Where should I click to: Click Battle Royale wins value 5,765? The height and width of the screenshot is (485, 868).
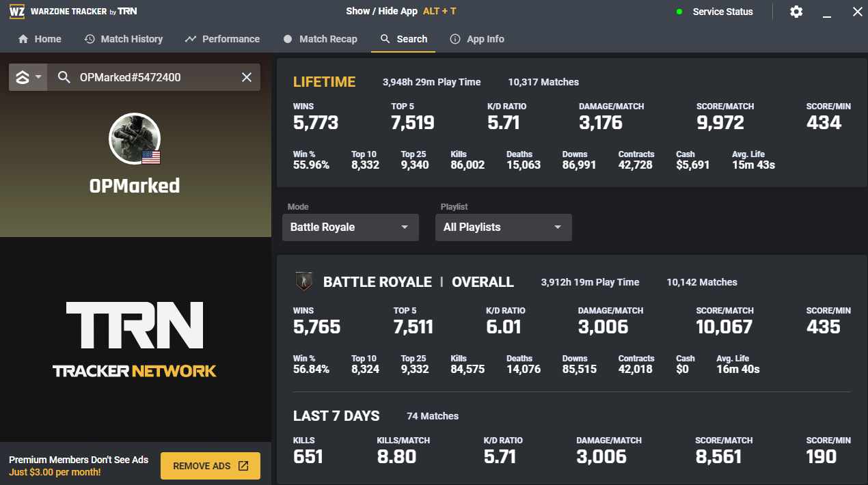317,327
